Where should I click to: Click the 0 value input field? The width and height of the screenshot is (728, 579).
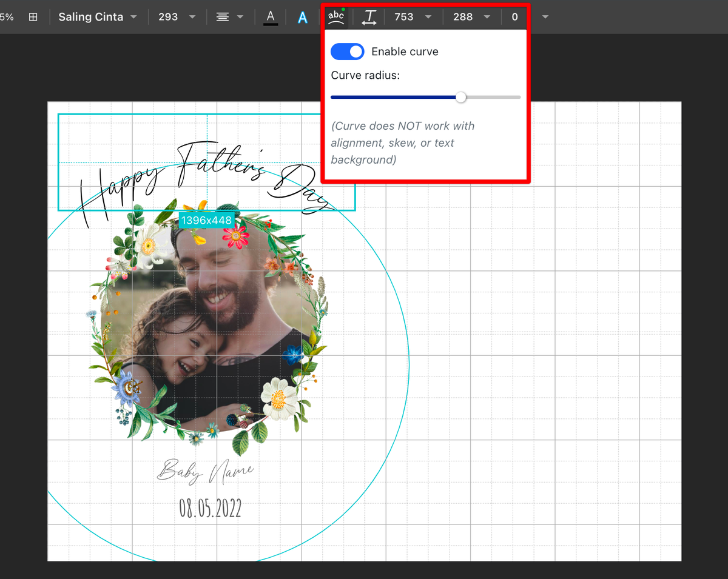514,17
